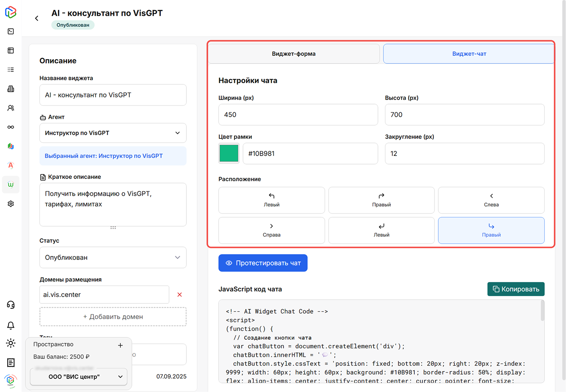
Task: Open support via the headset icon
Action: tap(11, 305)
